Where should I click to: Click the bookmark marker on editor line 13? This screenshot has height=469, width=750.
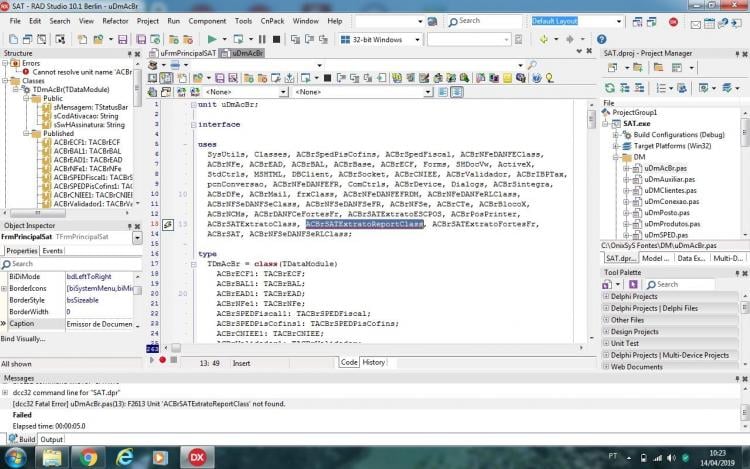(x=168, y=224)
